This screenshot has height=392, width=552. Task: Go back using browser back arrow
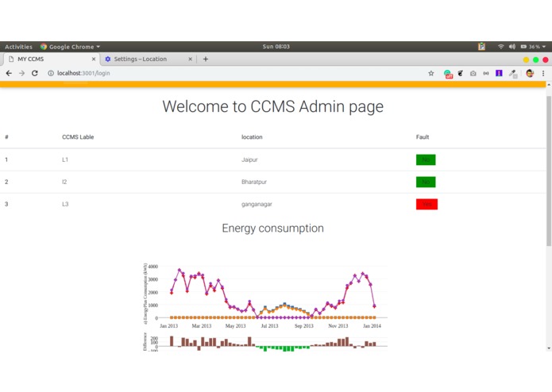9,73
